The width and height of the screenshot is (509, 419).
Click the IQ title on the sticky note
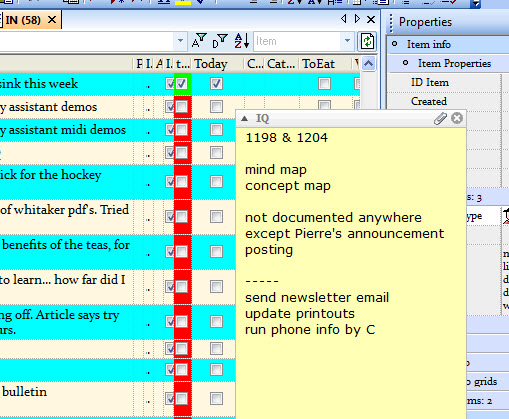262,118
